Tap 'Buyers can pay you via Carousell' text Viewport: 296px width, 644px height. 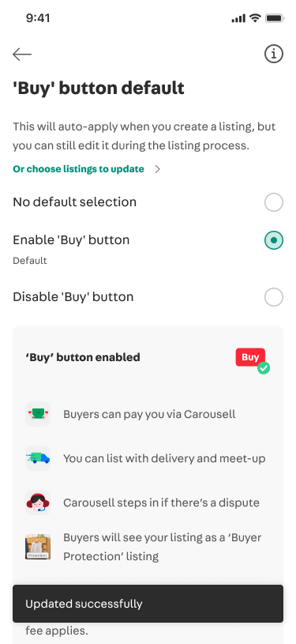pyautogui.click(x=149, y=414)
